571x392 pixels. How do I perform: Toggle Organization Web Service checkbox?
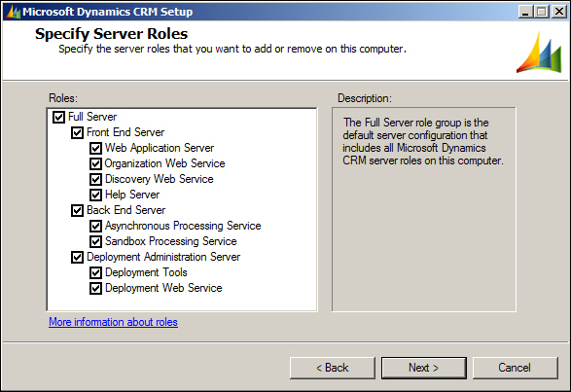(95, 164)
